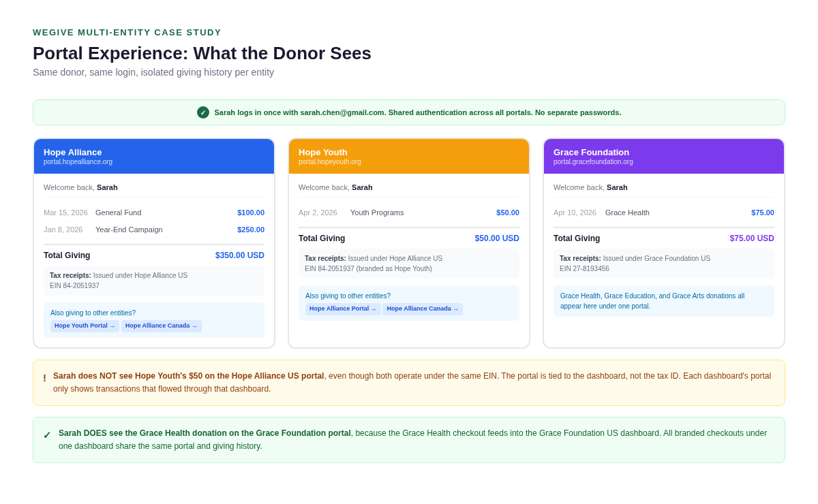
Task: Click 'Welcome back, Sarah' in Hope Alliance card
Action: click(80, 187)
